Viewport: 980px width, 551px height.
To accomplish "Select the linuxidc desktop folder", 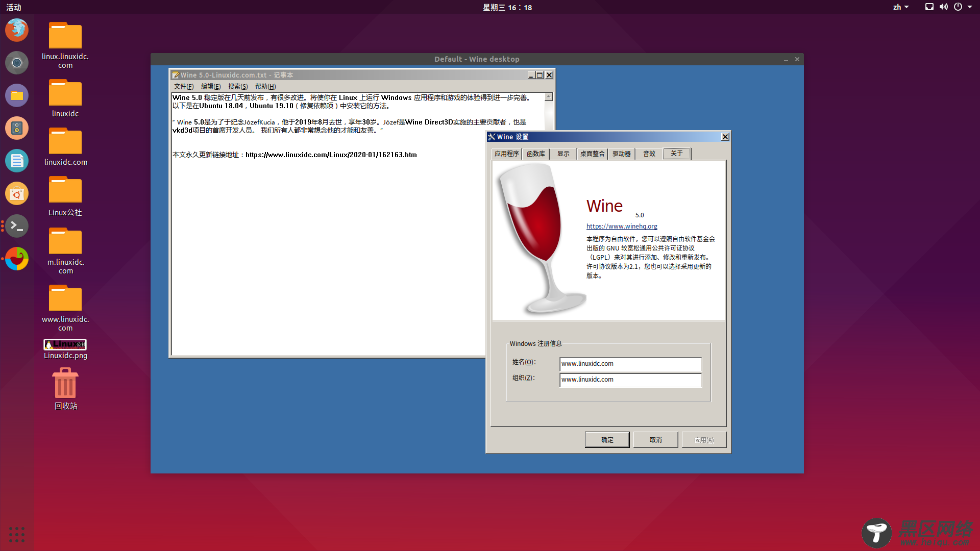I will [65, 98].
